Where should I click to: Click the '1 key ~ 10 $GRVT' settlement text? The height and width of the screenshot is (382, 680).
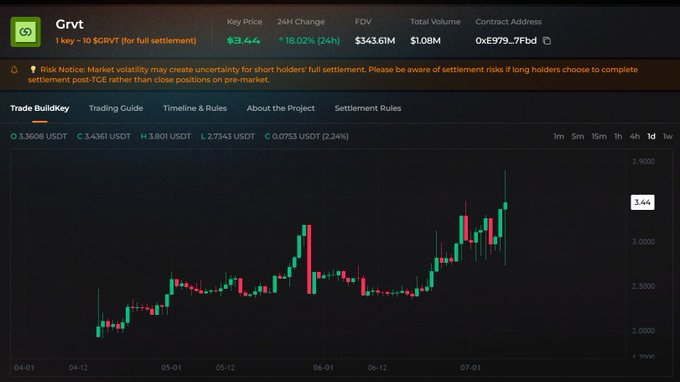(126, 41)
